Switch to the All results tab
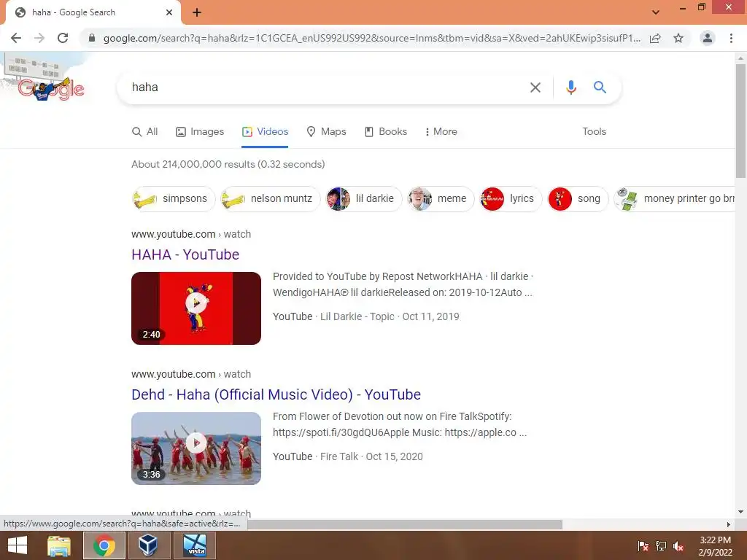 coord(145,132)
